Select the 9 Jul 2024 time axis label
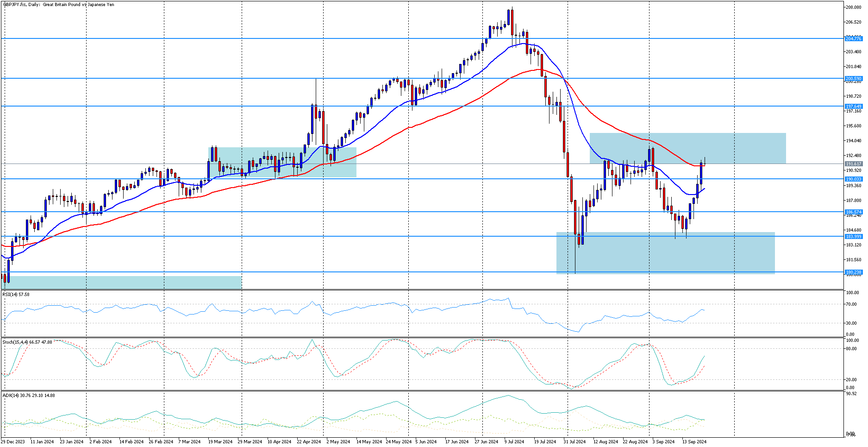Viewport: 868px width, 447px height. [x=514, y=442]
